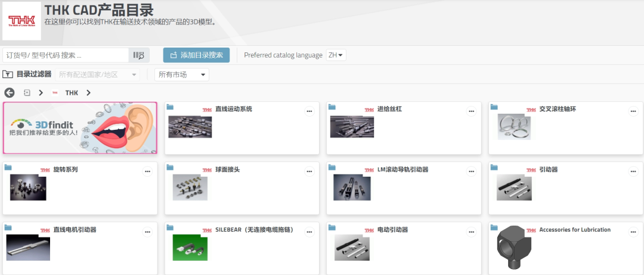Click folder icon on 交叉滚柱轴环 card
Screen dimensions: 644x275
click(x=494, y=107)
